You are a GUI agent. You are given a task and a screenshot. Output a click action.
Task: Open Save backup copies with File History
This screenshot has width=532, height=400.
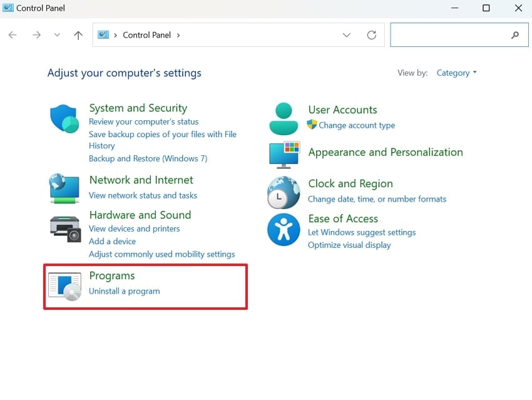click(163, 140)
